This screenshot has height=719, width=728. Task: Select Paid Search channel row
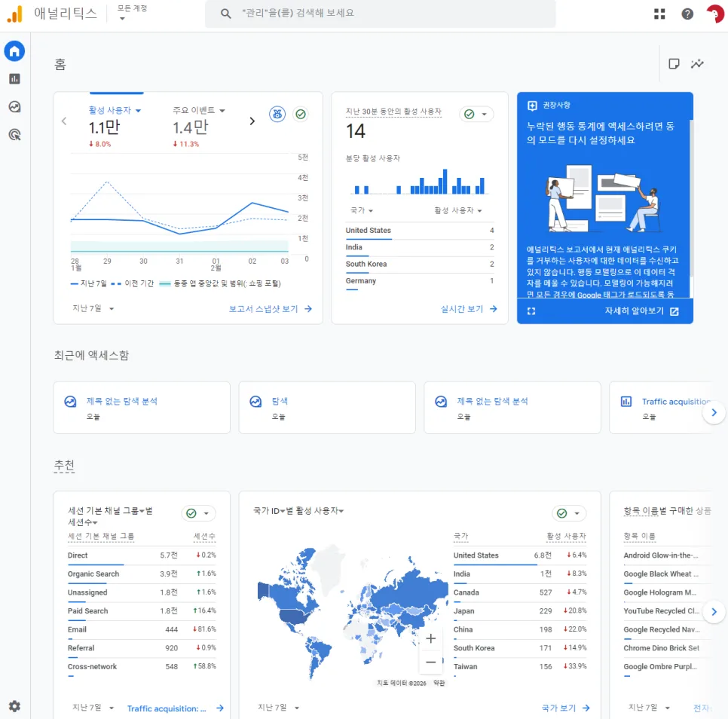[x=142, y=611]
